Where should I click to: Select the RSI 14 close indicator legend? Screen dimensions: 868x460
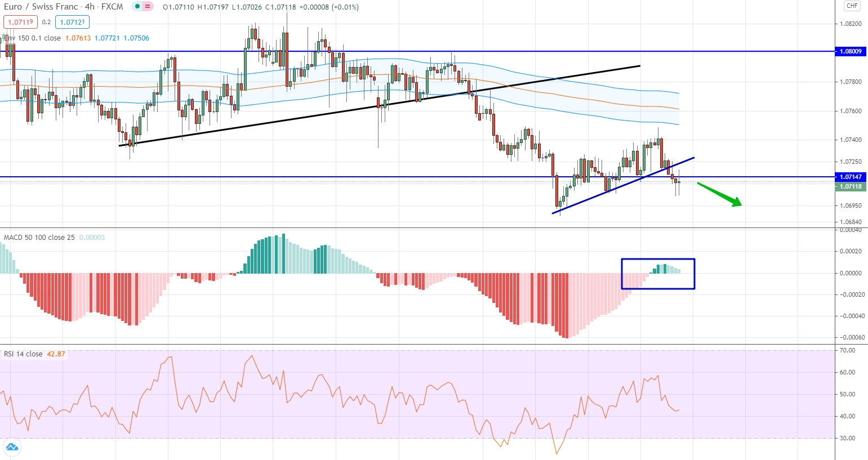click(x=23, y=354)
